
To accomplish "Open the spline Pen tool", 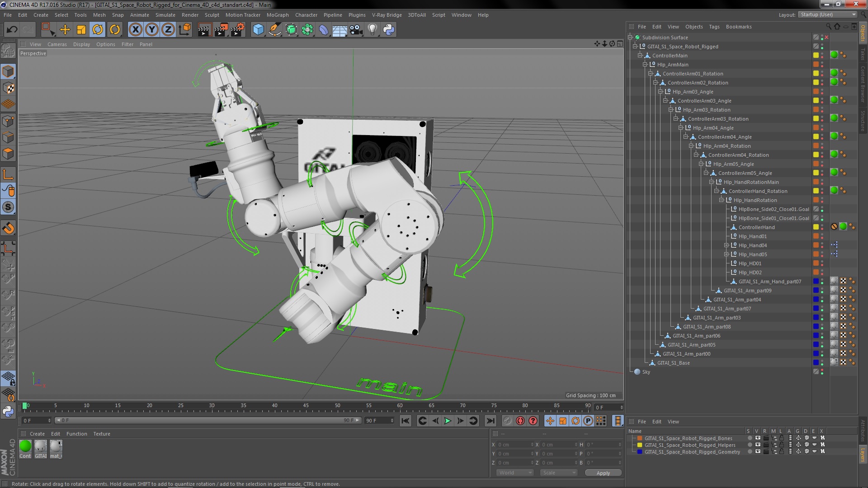I will [x=274, y=30].
